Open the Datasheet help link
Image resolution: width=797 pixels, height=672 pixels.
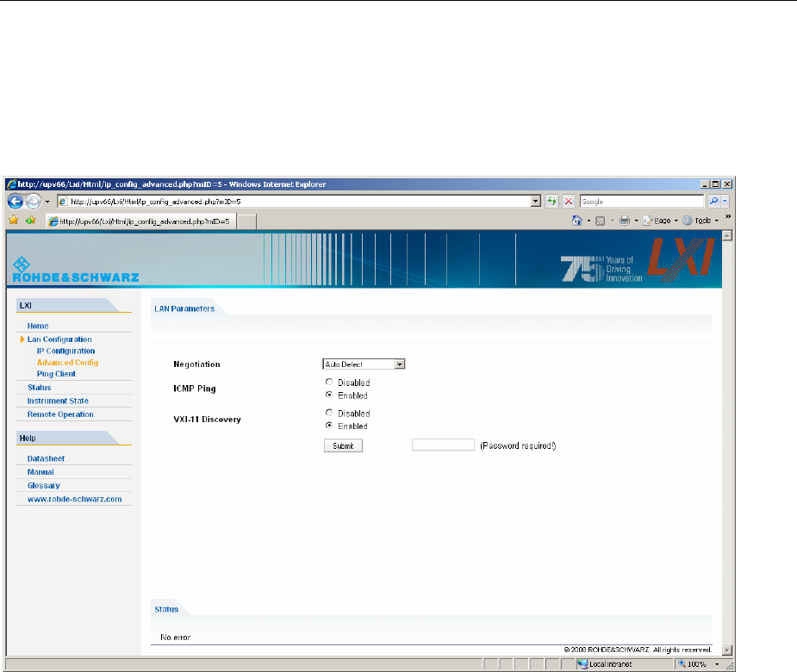46,458
